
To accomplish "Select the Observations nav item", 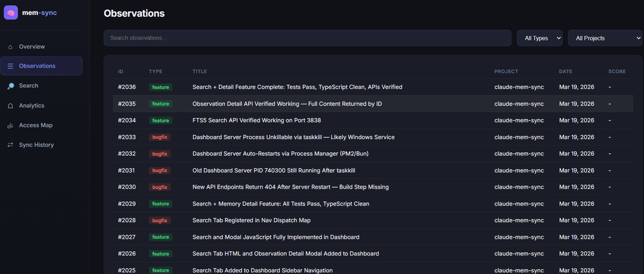I will click(41, 66).
